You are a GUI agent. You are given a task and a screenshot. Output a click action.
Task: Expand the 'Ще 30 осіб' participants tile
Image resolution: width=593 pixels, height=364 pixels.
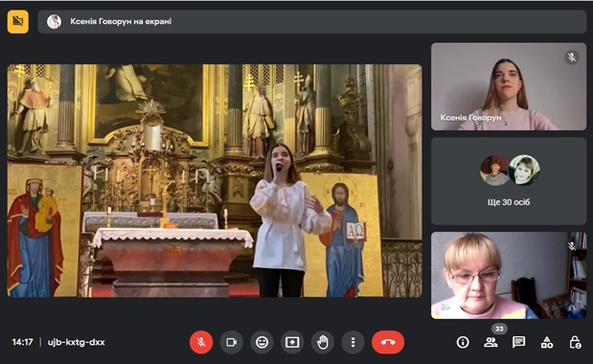(x=509, y=181)
